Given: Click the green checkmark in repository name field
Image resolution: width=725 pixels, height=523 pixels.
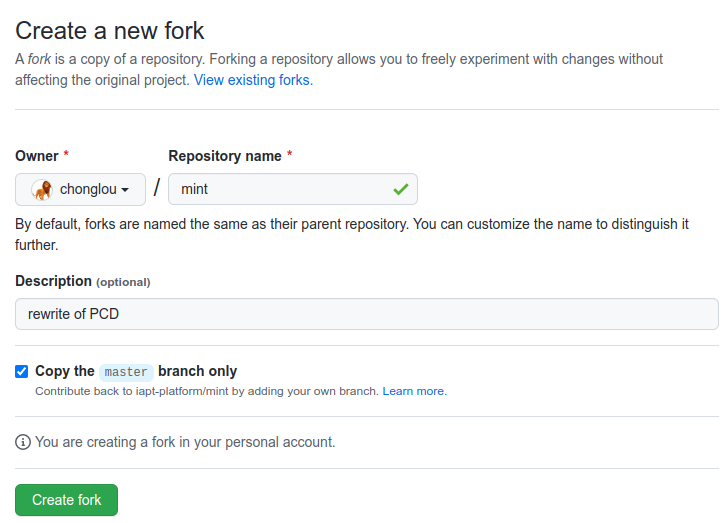Looking at the screenshot, I should click(400, 189).
